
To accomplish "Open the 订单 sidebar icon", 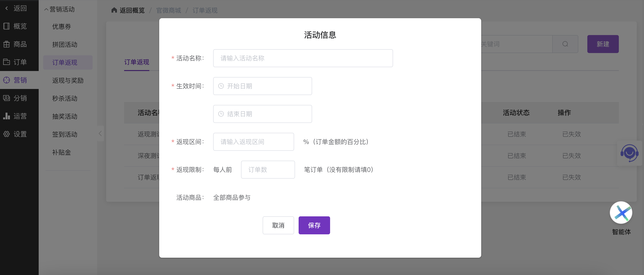I will click(7, 62).
